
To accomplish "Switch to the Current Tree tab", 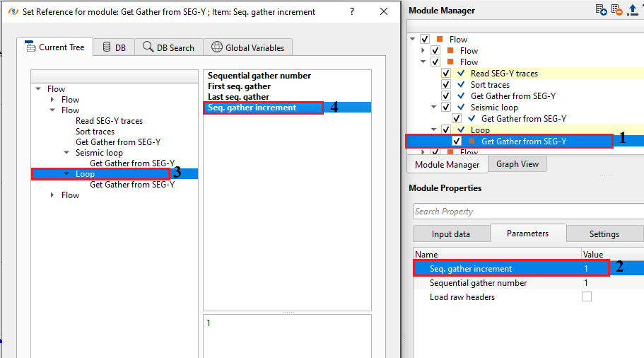I will [x=54, y=47].
